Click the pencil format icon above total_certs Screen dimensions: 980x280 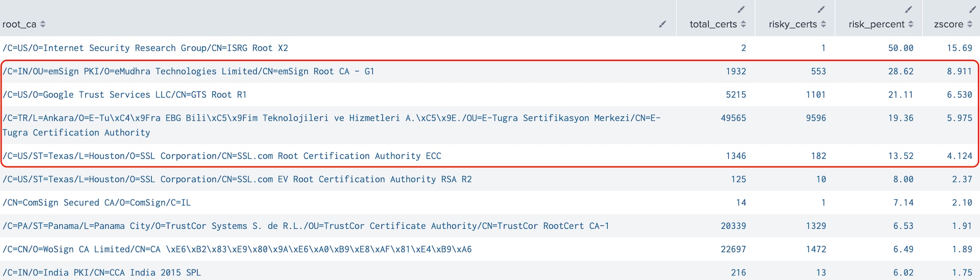[x=741, y=9]
